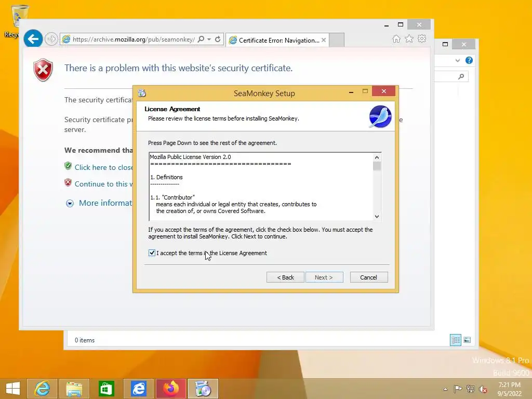Click license text scrollbar down arrow
This screenshot has width=532, height=399.
(x=377, y=217)
